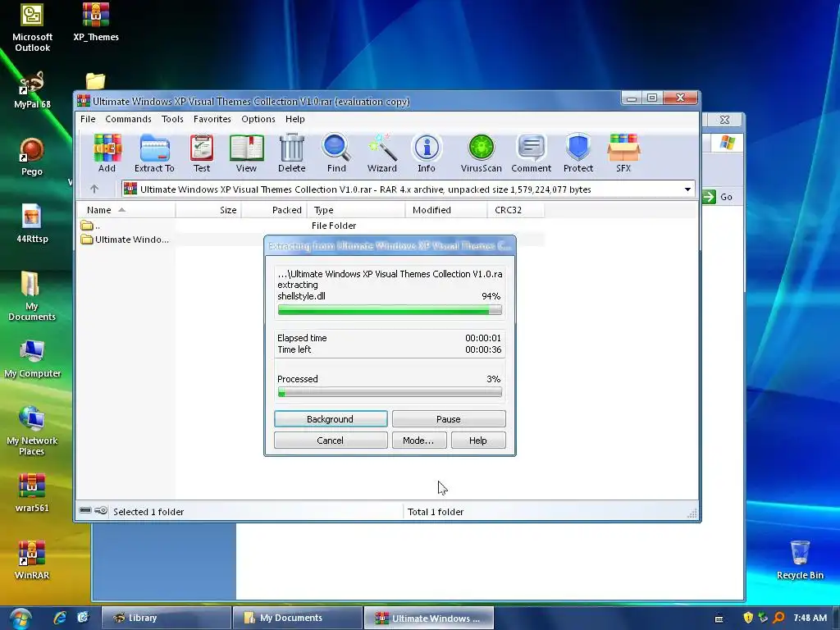Create SFX archive icon
This screenshot has height=630, width=840.
[623, 153]
